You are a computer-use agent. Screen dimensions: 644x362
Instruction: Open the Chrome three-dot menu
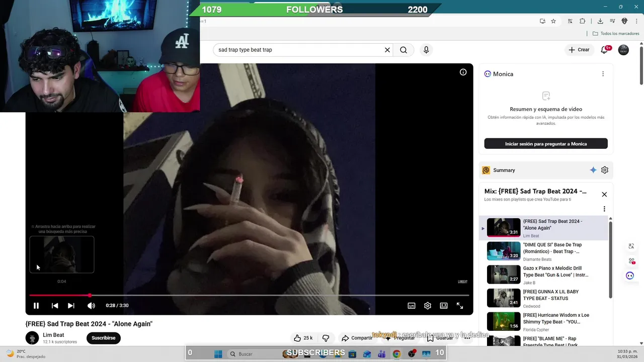636,21
